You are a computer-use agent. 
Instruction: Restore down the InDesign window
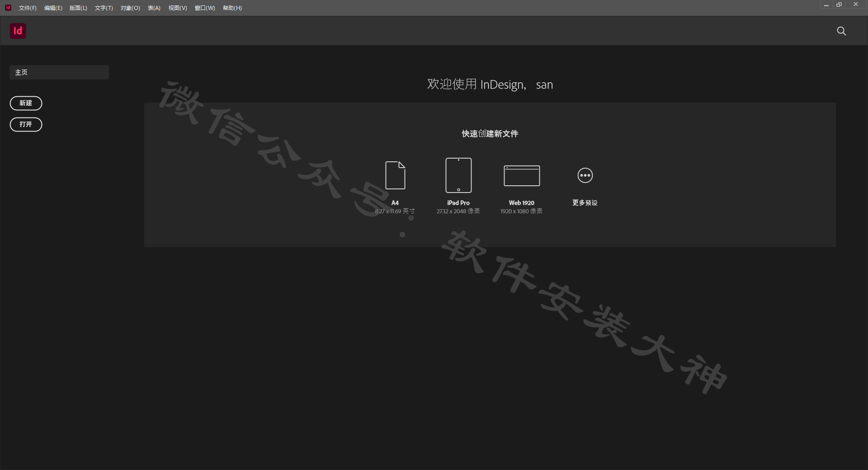point(839,5)
